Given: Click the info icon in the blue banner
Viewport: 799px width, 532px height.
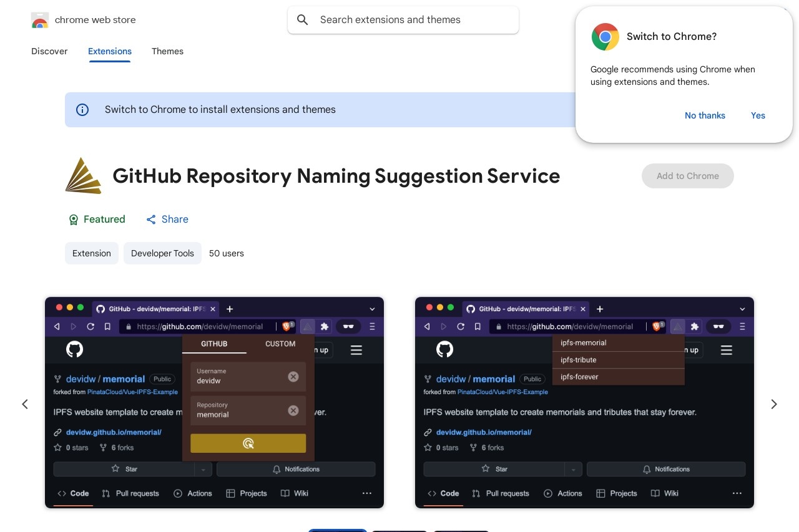Looking at the screenshot, I should point(82,110).
